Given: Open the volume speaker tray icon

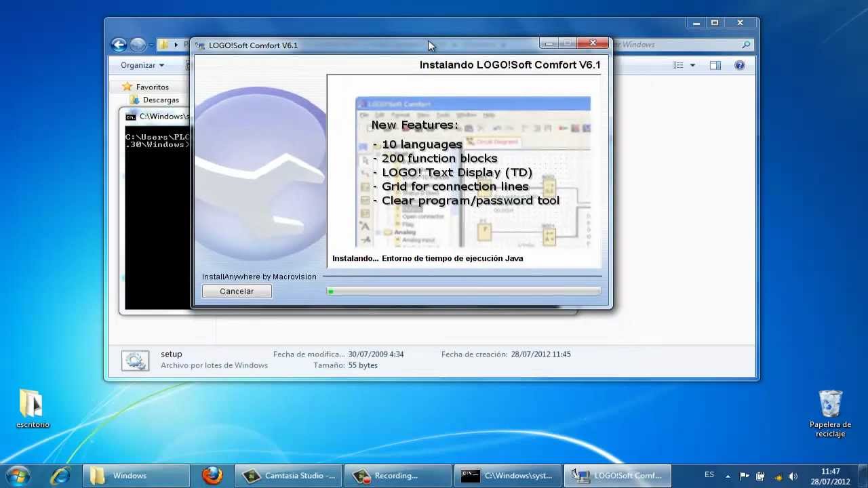Looking at the screenshot, I should click(793, 476).
